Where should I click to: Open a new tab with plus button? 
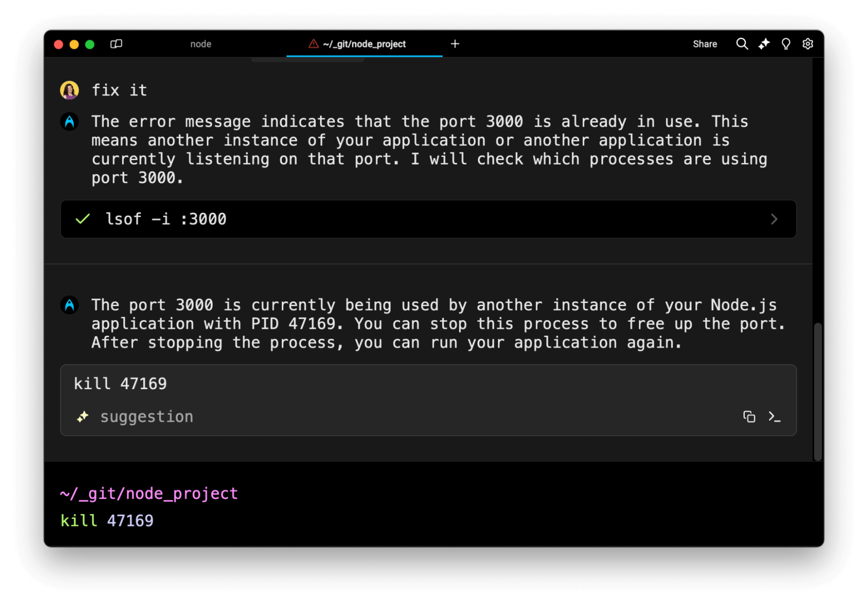[x=455, y=44]
